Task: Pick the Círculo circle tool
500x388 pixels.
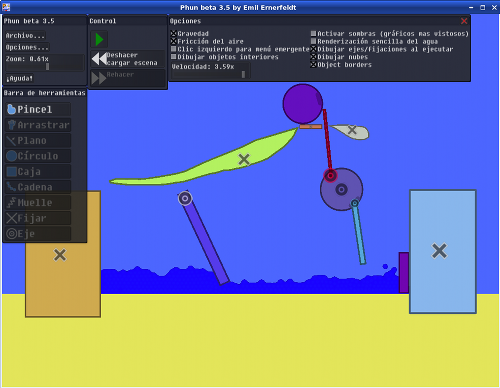Action: coord(38,156)
